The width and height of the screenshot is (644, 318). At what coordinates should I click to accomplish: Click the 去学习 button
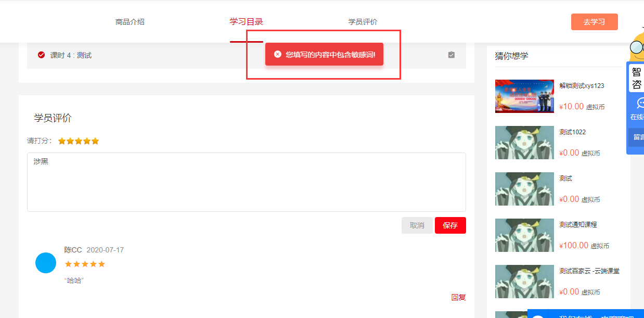595,22
